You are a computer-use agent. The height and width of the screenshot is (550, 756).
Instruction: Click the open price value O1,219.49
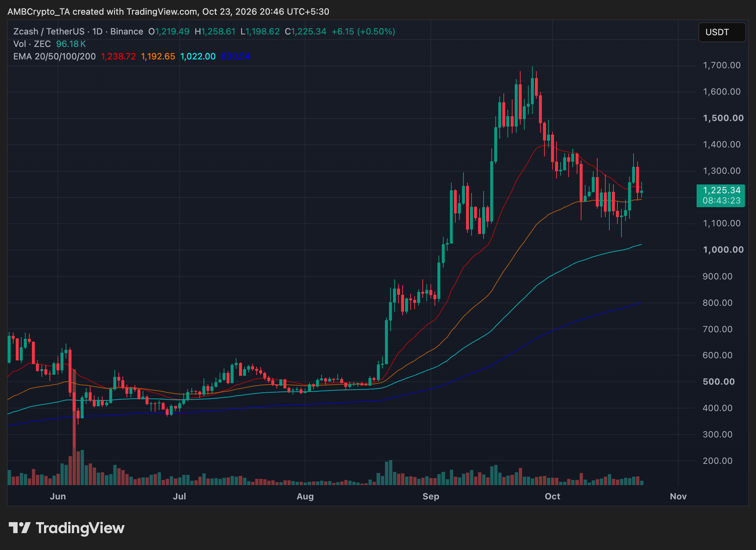point(169,32)
